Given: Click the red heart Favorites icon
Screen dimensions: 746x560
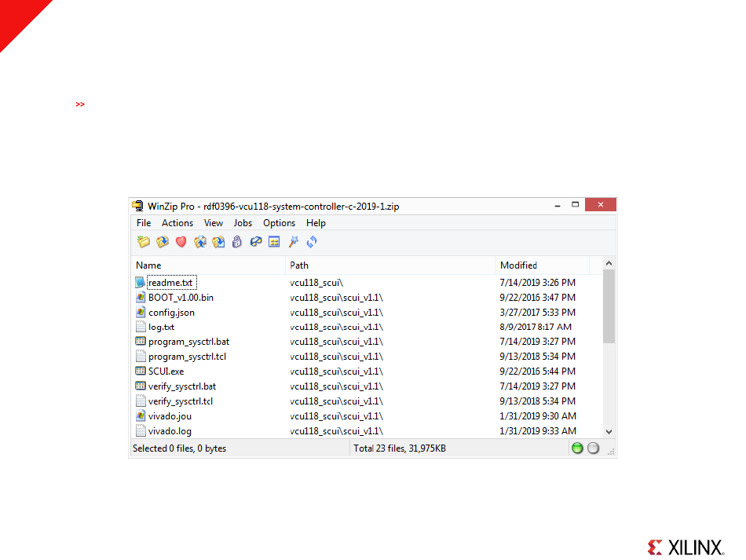Looking at the screenshot, I should coord(181,242).
